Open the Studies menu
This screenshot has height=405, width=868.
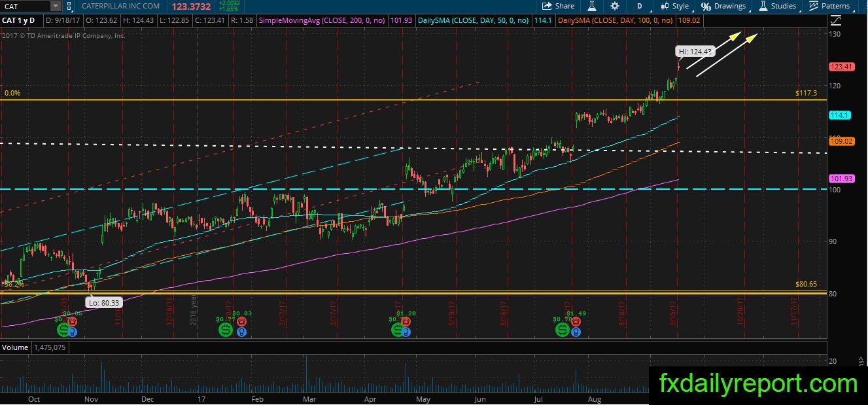(x=777, y=6)
